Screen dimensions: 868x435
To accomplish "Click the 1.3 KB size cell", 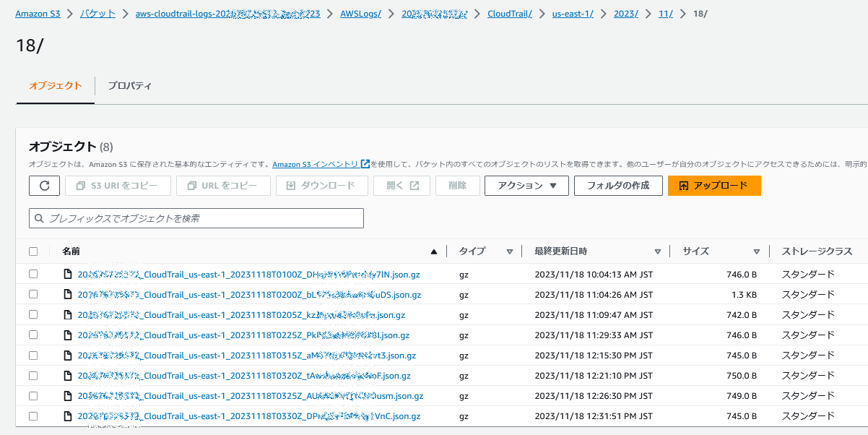I will coord(744,295).
